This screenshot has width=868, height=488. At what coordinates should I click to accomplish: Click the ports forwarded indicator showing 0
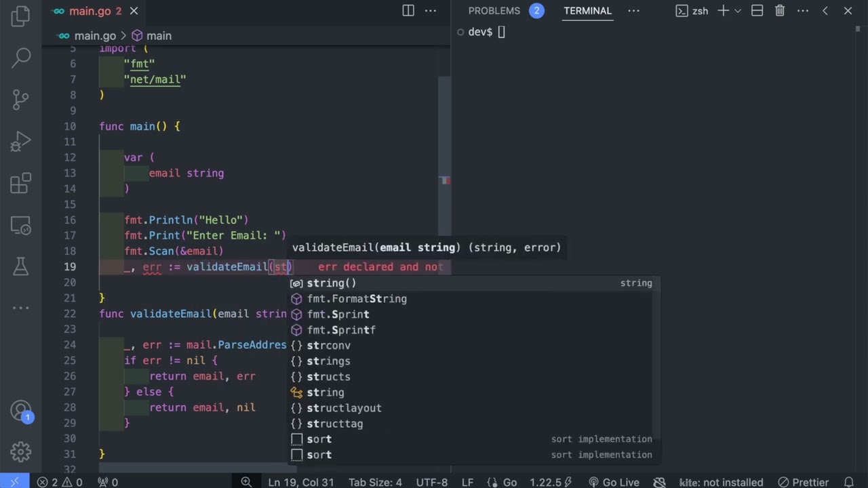click(x=108, y=482)
